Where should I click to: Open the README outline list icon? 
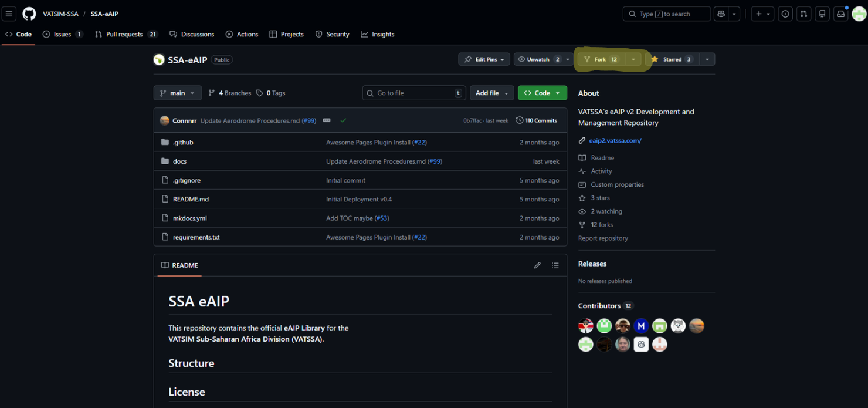(x=555, y=265)
